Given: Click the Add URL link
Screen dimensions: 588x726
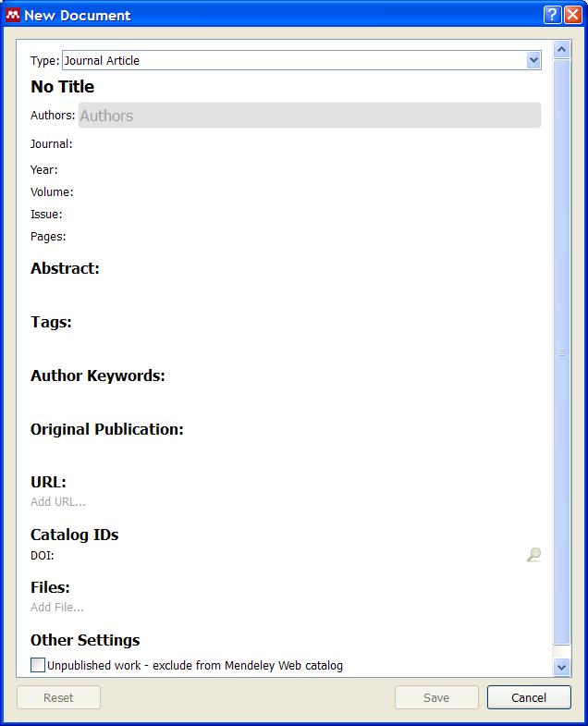Looking at the screenshot, I should point(58,501).
